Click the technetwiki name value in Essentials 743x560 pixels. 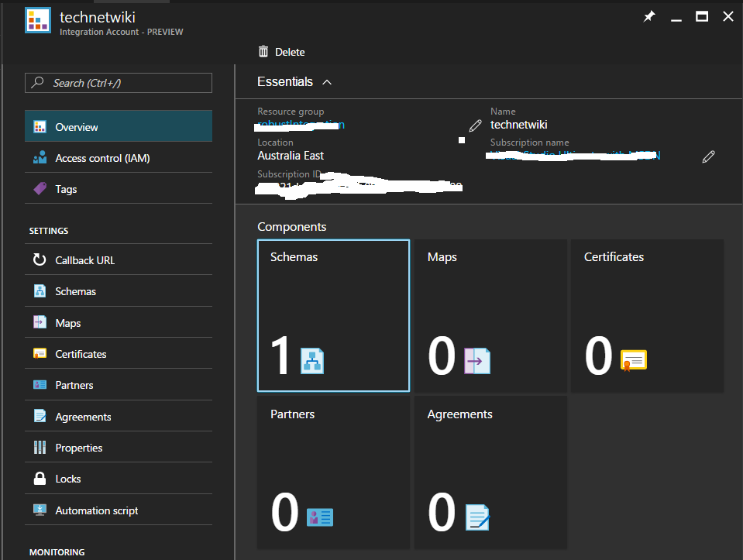tap(519, 125)
